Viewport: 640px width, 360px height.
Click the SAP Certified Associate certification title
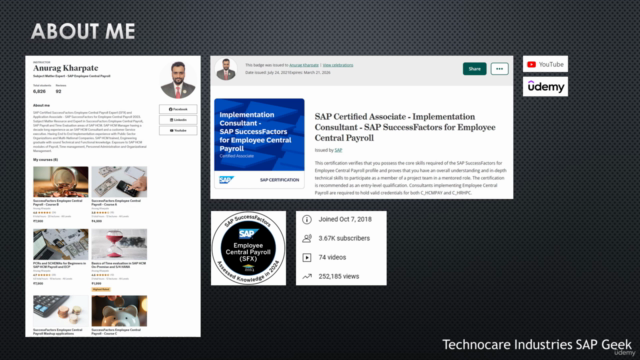point(405,127)
